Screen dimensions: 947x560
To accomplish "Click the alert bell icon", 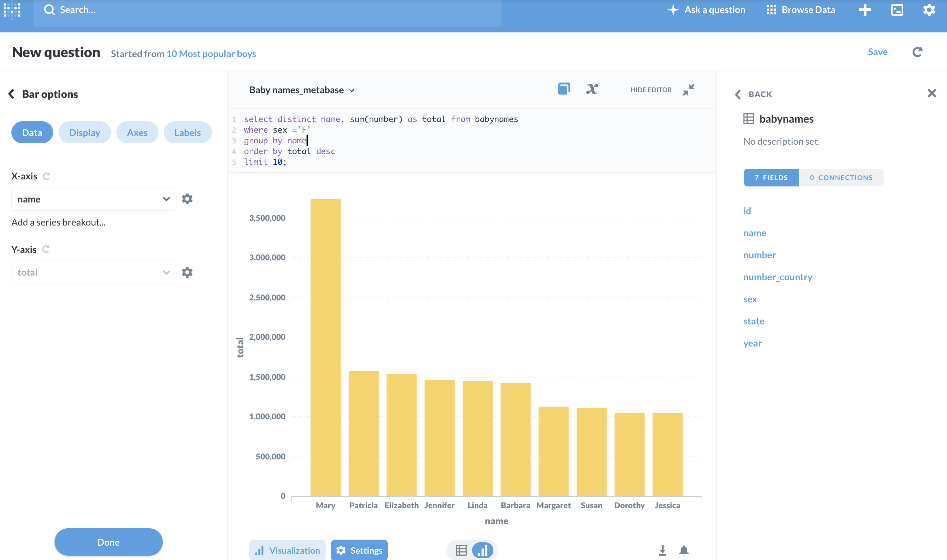I will 684,550.
